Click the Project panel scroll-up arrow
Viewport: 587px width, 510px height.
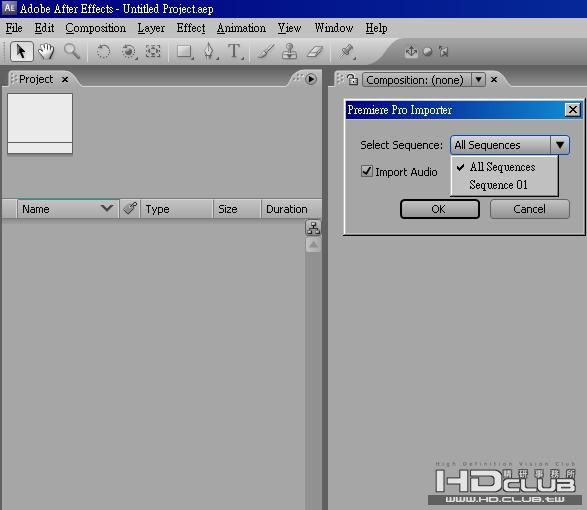(x=313, y=245)
